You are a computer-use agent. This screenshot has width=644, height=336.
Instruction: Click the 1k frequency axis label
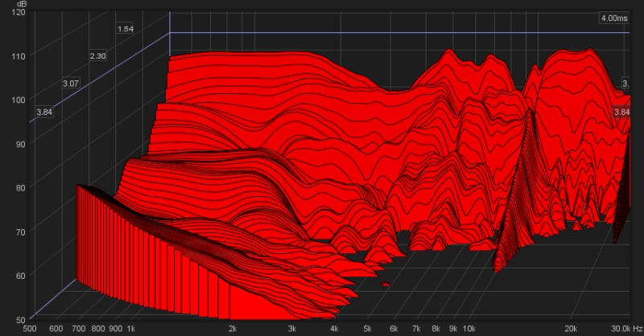point(131,329)
